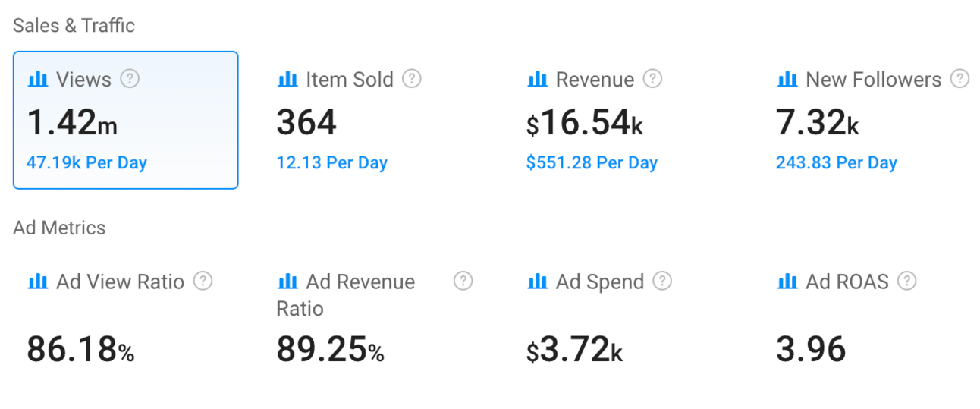Click the chart icon beside New Followers
Image resolution: width=980 pixels, height=409 pixels.
coord(787,79)
